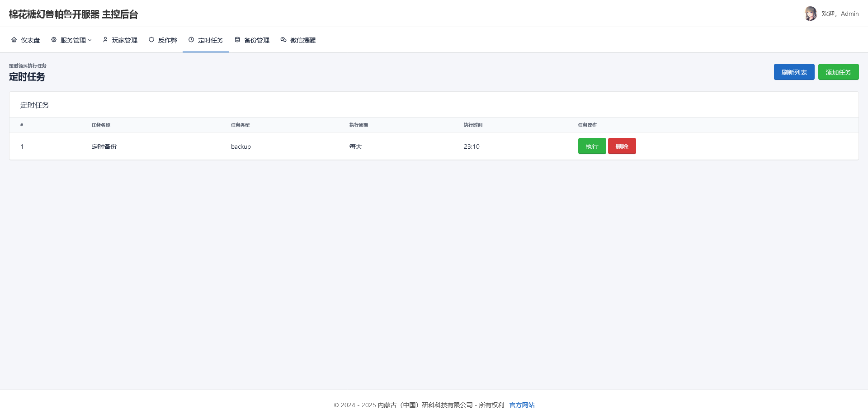Visit the 官方网站 footer link

click(x=521, y=405)
